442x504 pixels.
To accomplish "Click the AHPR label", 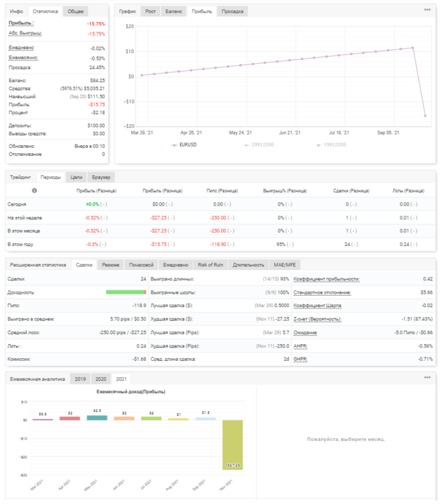I will click(x=300, y=346).
